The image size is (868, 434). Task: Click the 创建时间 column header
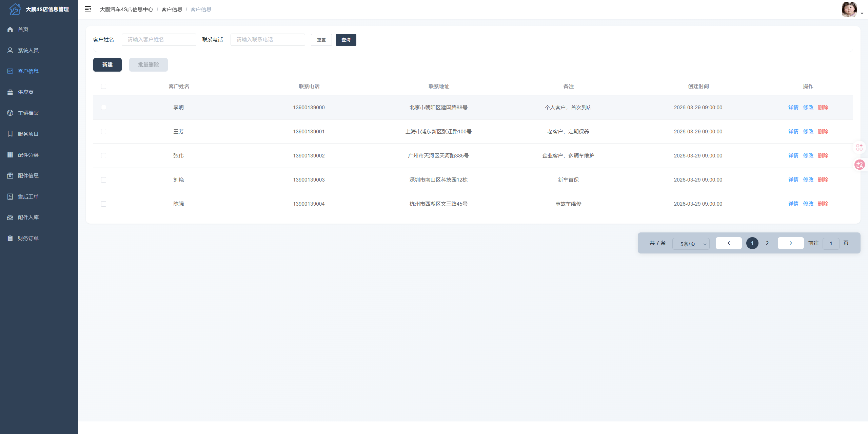[698, 87]
